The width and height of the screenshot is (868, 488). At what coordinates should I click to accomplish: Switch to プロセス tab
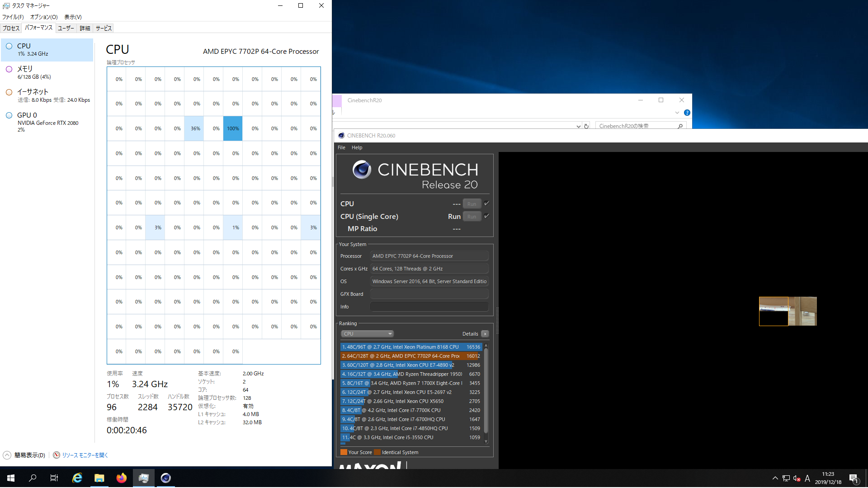click(x=11, y=28)
